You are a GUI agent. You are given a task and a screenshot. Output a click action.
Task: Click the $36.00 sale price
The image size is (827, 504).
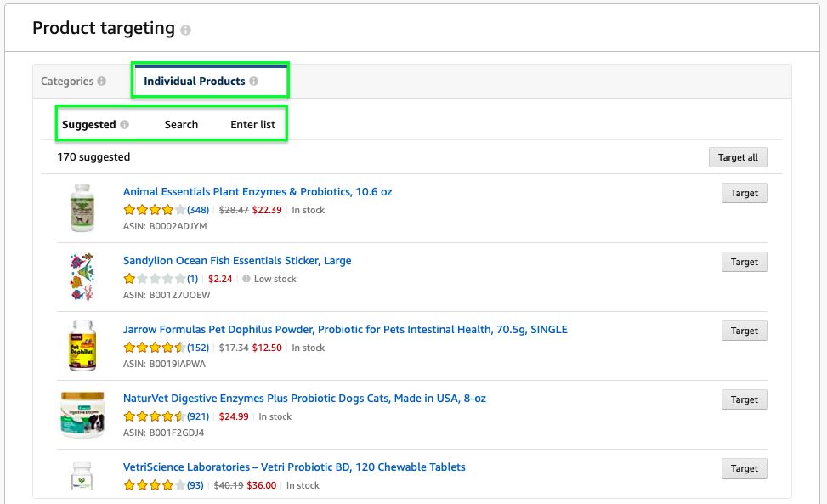click(x=262, y=485)
